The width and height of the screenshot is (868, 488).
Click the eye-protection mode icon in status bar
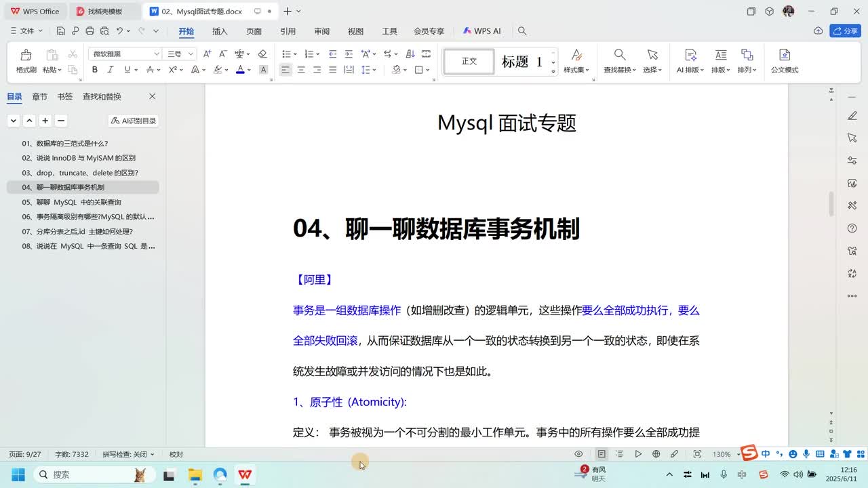click(578, 454)
